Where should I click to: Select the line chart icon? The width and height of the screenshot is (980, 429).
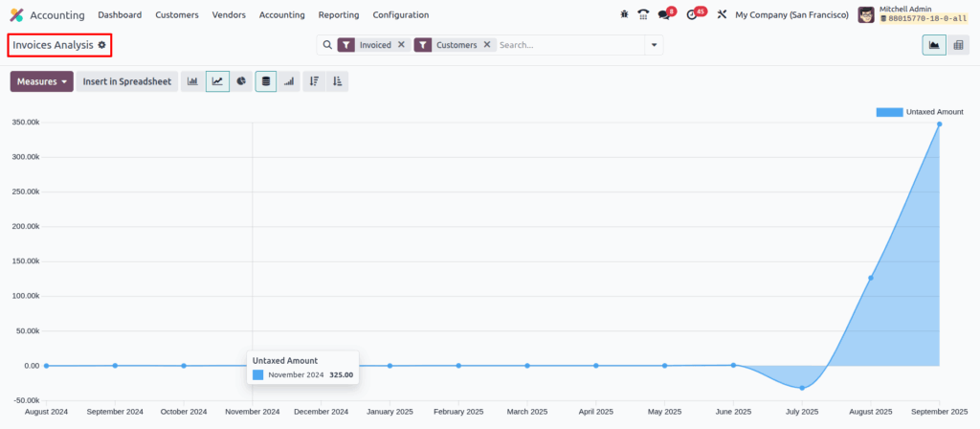pos(217,81)
